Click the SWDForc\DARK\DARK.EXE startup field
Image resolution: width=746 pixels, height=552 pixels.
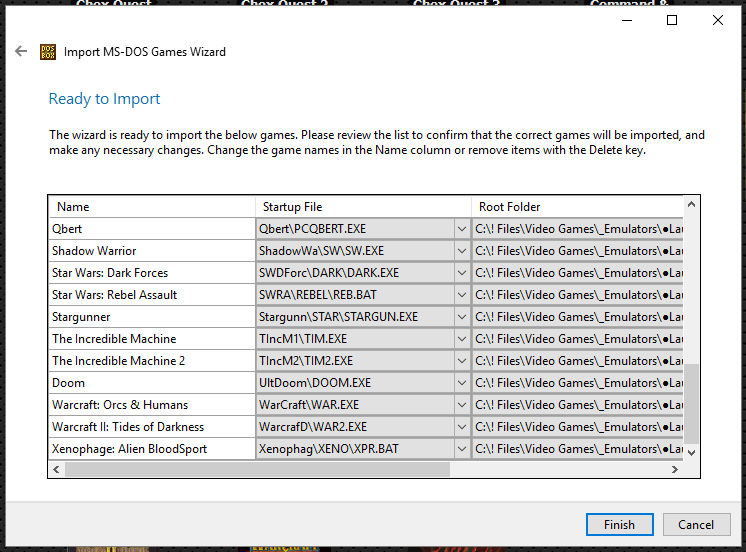(355, 273)
